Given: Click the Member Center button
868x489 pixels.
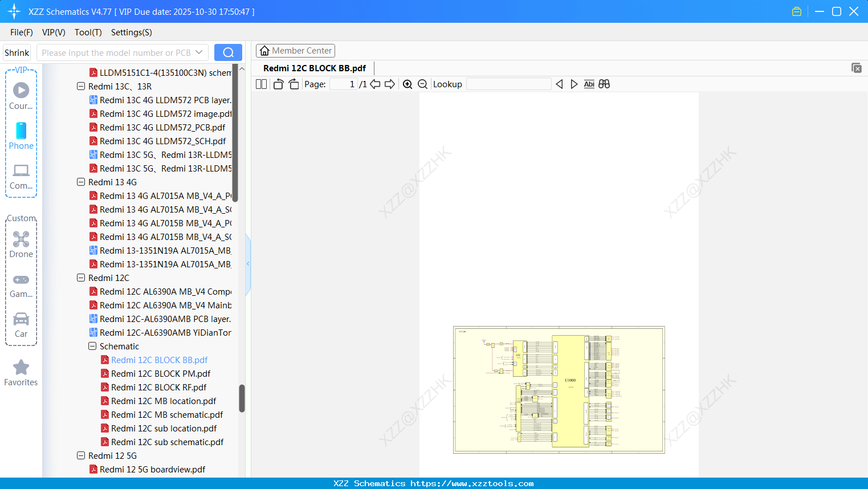Looking at the screenshot, I should [295, 50].
